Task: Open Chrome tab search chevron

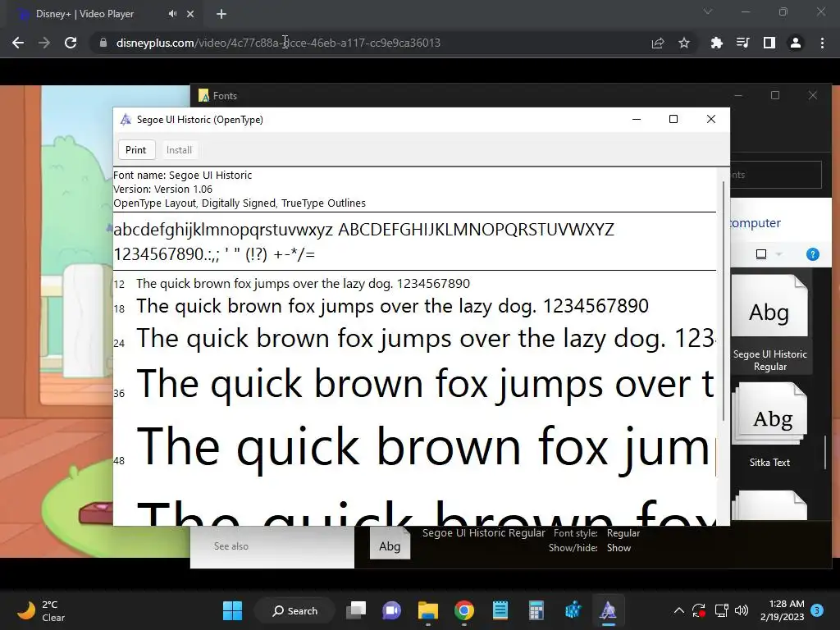Action: click(x=708, y=11)
